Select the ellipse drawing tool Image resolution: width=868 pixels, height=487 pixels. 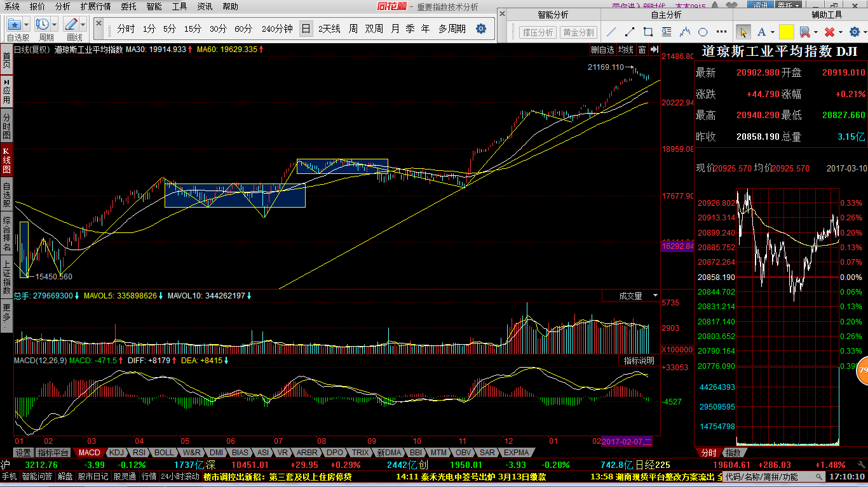[x=703, y=32]
